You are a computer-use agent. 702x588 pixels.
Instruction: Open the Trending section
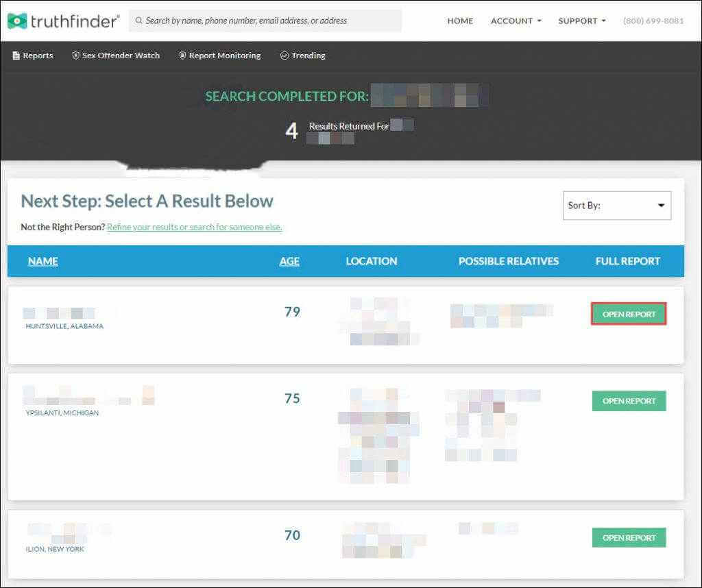coord(303,56)
